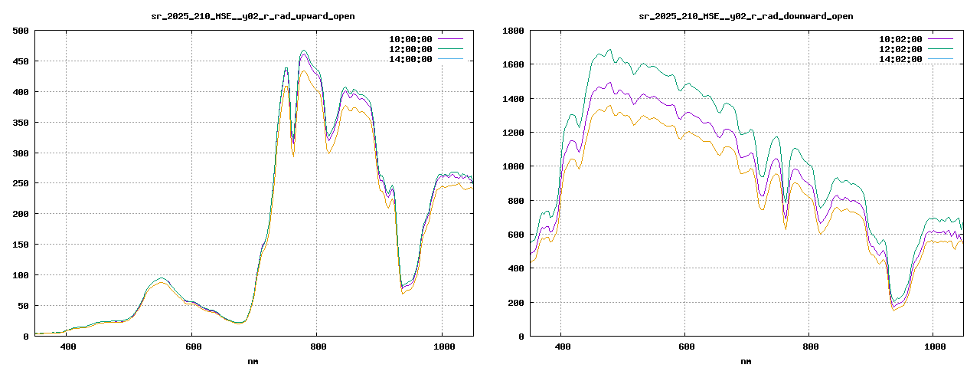Click y-axis label 1600 on right chart
The image size is (980, 368).
(514, 65)
